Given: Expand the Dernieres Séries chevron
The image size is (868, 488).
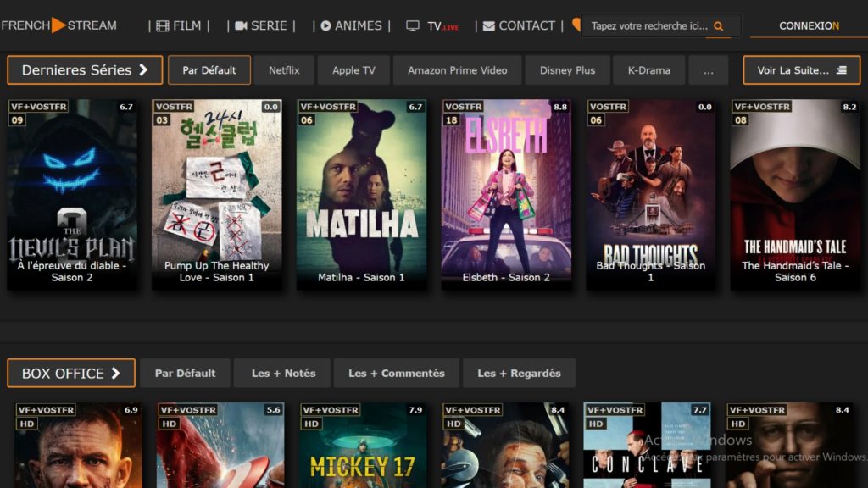Looking at the screenshot, I should [x=143, y=70].
